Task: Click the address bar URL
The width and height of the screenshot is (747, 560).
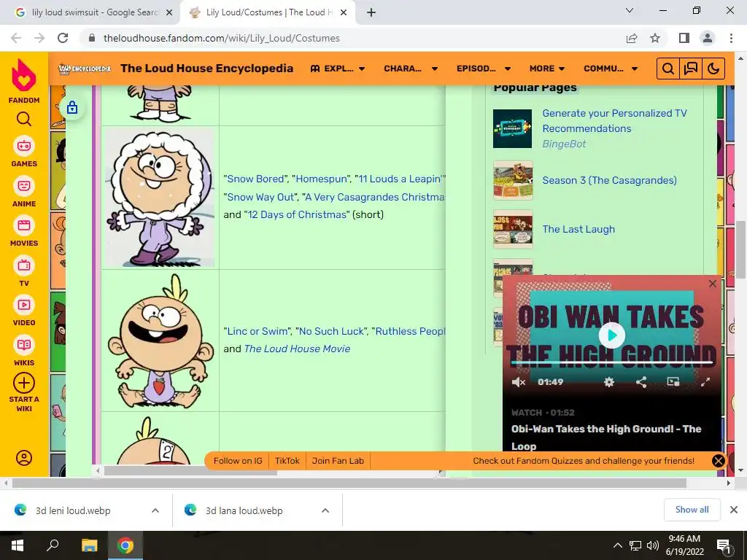Action: pos(222,38)
